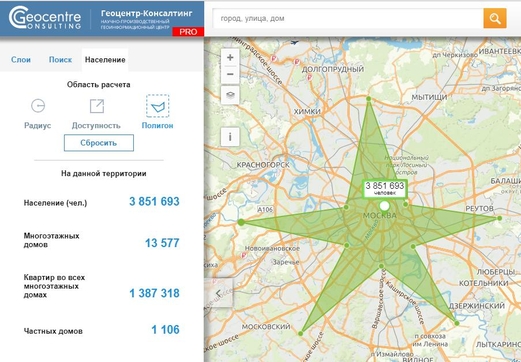Click the polygon vertex on Варшавское шоссе

pos(381,266)
